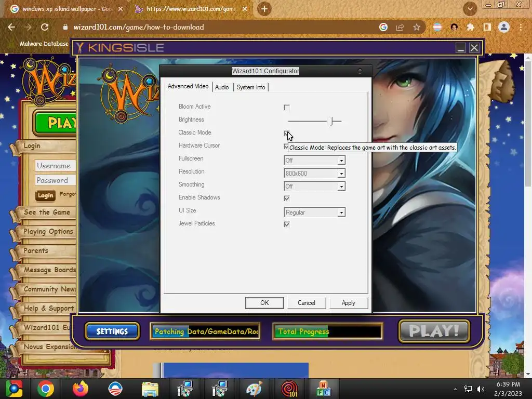Click the avatar face extension icon
The image size is (532, 399).
[x=454, y=27]
